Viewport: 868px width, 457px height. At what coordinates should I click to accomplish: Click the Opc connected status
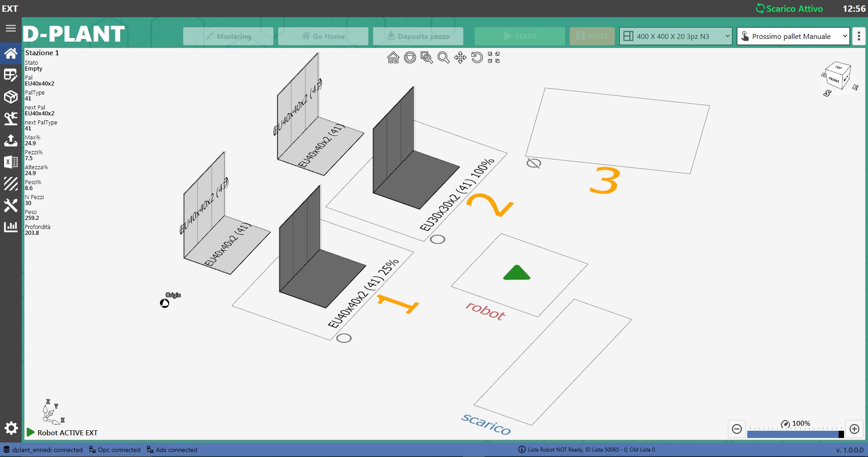pos(115,450)
